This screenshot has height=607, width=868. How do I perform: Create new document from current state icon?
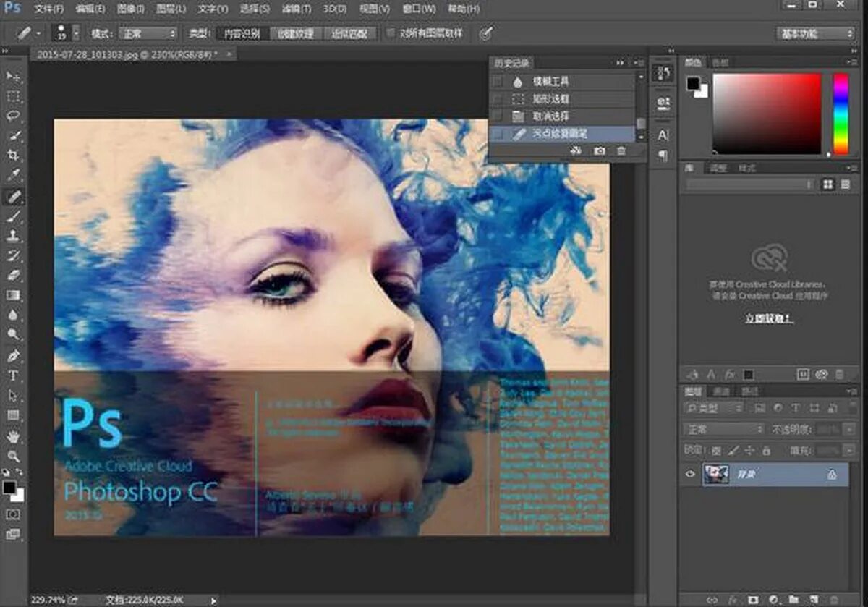click(x=576, y=150)
